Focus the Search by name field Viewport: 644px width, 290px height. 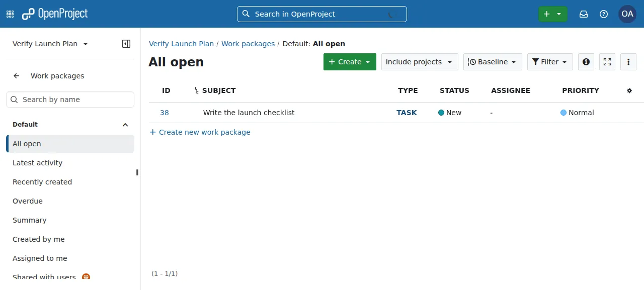(70, 100)
